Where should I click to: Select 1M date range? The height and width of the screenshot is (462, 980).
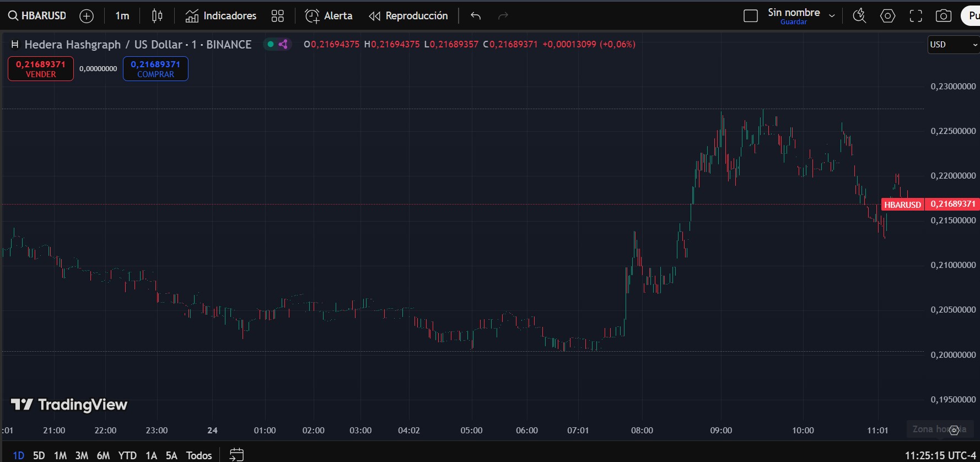[x=60, y=455]
